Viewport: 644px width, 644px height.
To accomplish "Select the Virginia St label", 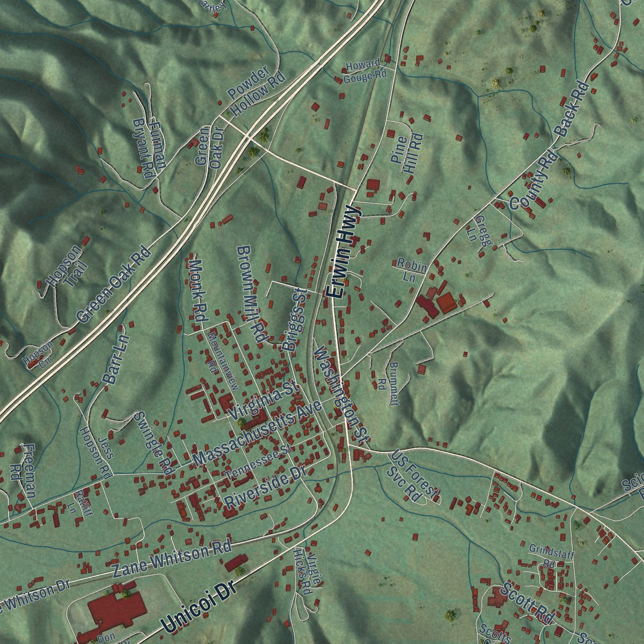I will 263,401.
